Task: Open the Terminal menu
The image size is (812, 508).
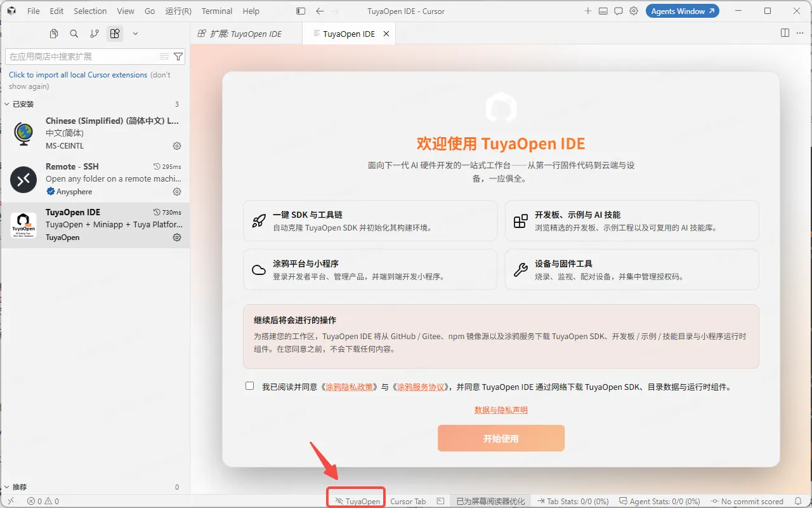Action: coord(217,11)
